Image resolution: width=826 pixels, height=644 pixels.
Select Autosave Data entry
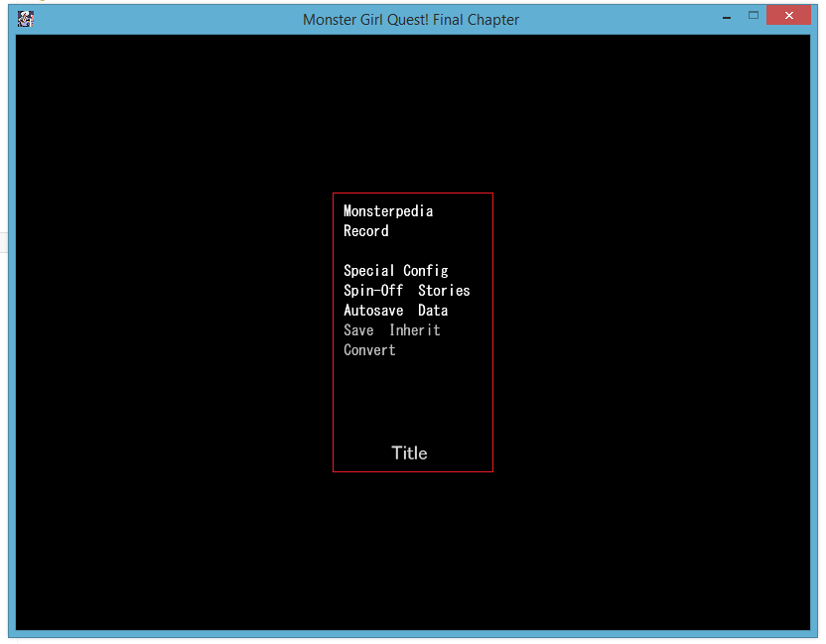(x=395, y=311)
